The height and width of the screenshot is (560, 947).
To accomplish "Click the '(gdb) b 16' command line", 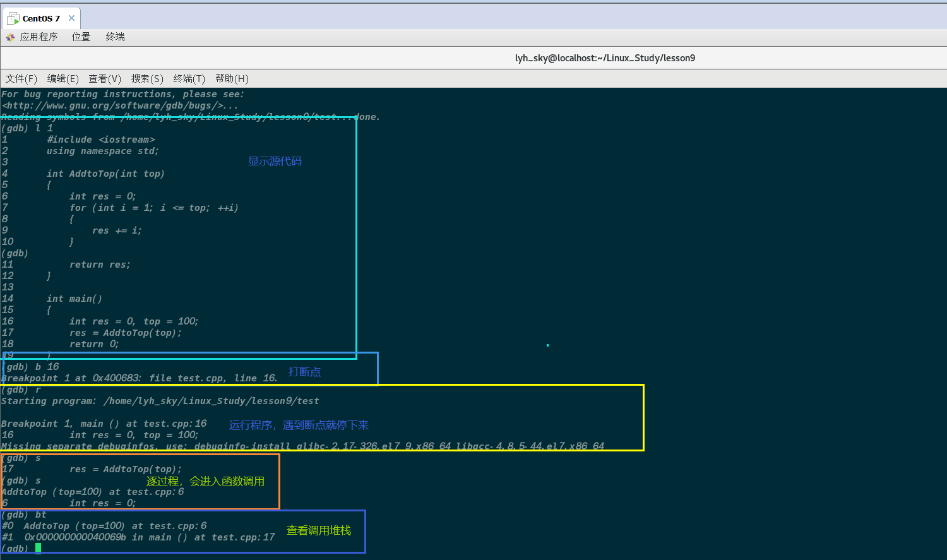I will pyautogui.click(x=31, y=367).
